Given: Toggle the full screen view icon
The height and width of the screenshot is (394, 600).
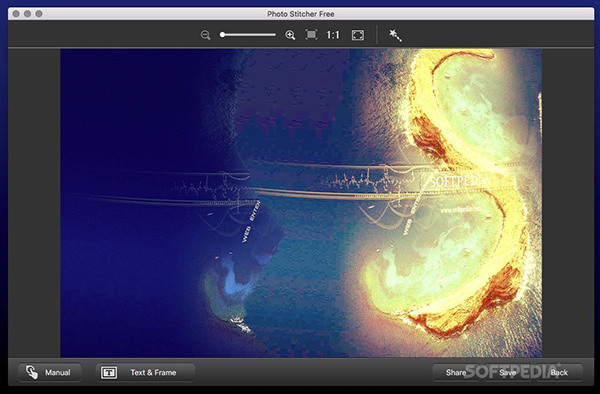Looking at the screenshot, I should (x=358, y=35).
